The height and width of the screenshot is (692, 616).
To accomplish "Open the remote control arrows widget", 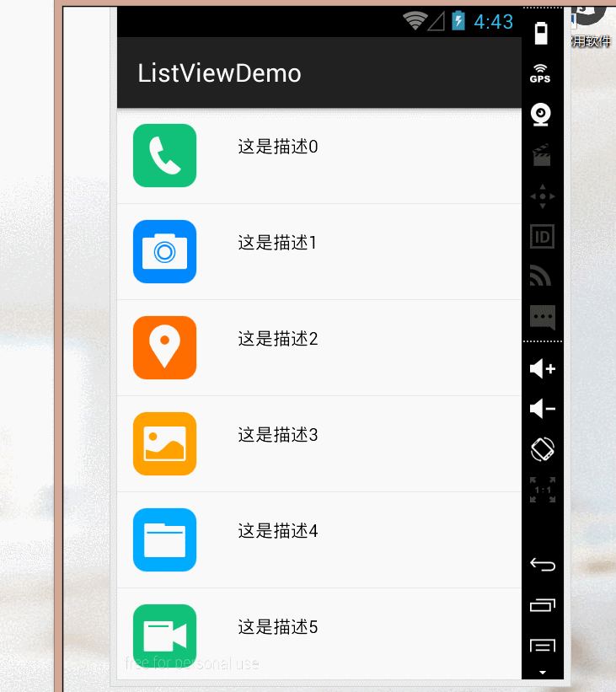I will tap(543, 196).
